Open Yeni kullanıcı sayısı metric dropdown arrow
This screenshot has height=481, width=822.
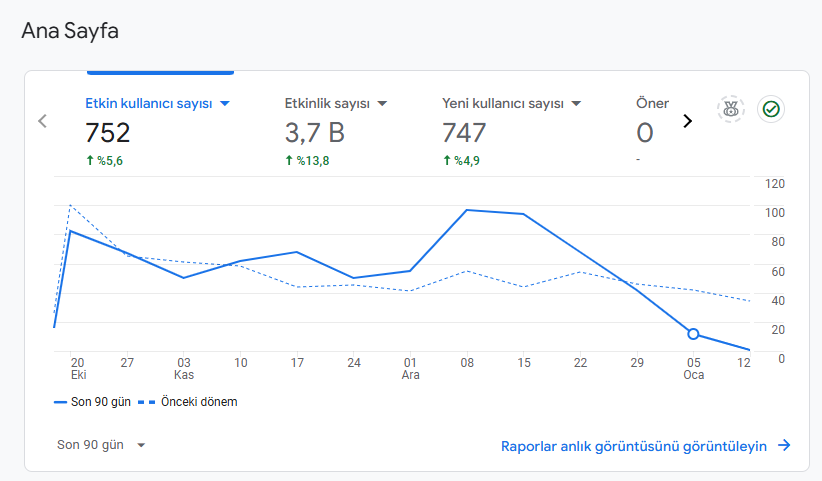coord(576,104)
